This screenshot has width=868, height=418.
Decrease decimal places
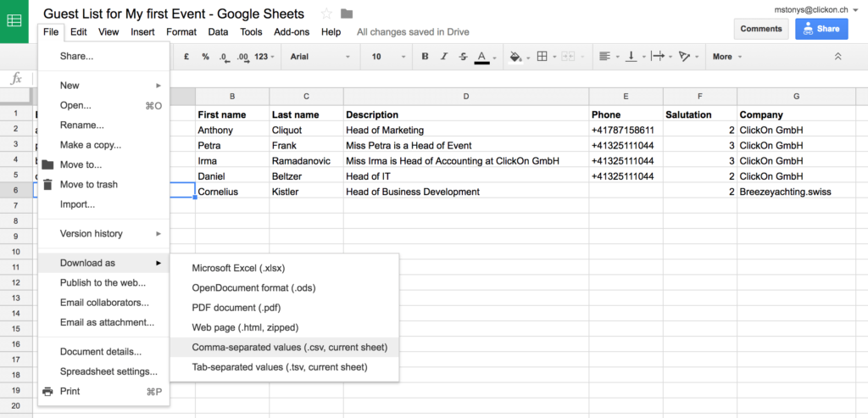tap(224, 57)
